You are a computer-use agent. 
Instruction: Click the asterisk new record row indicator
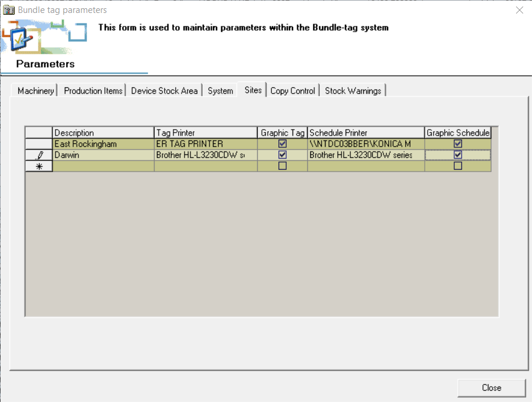point(38,166)
